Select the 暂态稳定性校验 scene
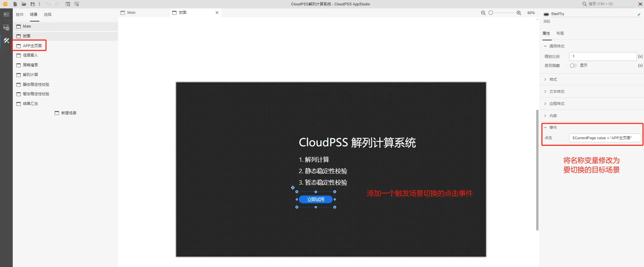Screen dimensions: 644x267 [x=65, y=94]
